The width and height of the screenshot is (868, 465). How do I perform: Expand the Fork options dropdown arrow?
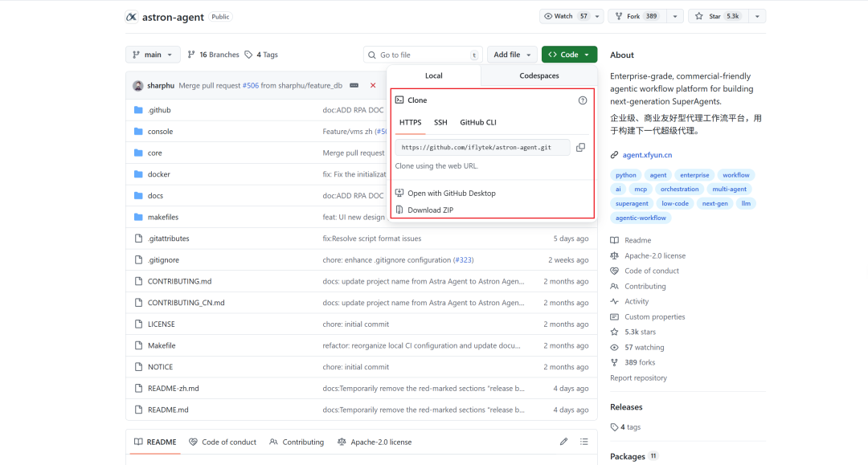(x=675, y=17)
